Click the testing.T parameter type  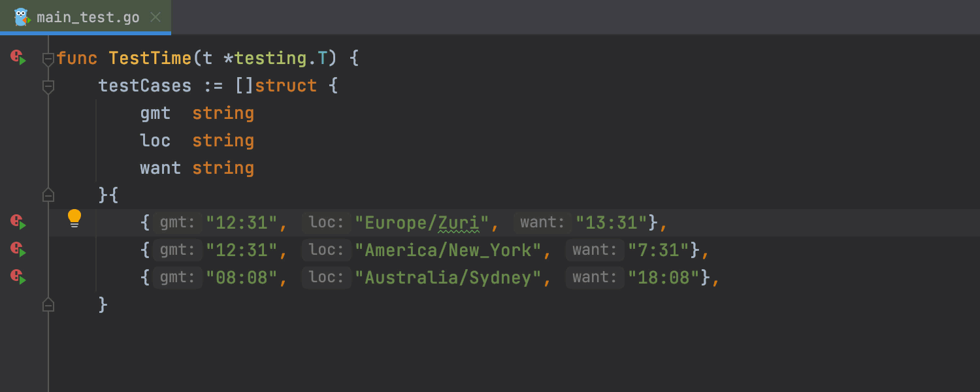point(281,58)
